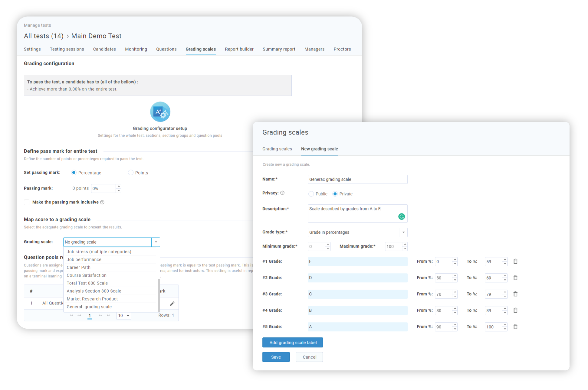
Task: Edit All Questions row with pencil icon
Action: point(172,304)
